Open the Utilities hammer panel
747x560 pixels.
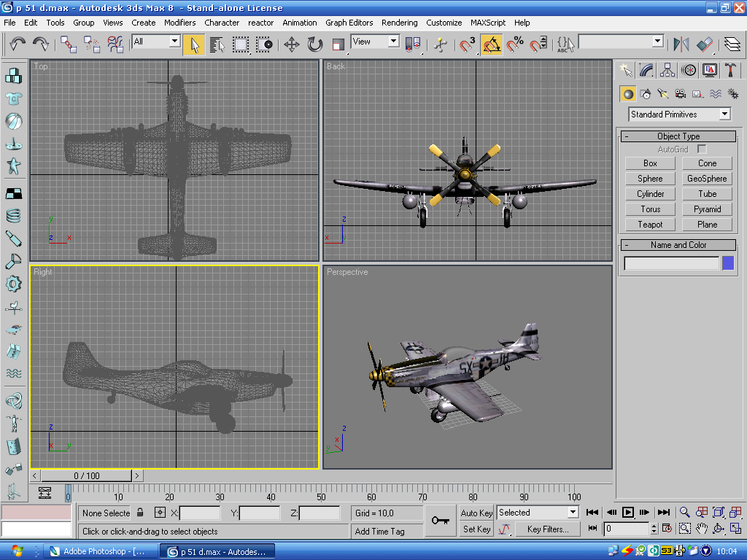point(730,70)
